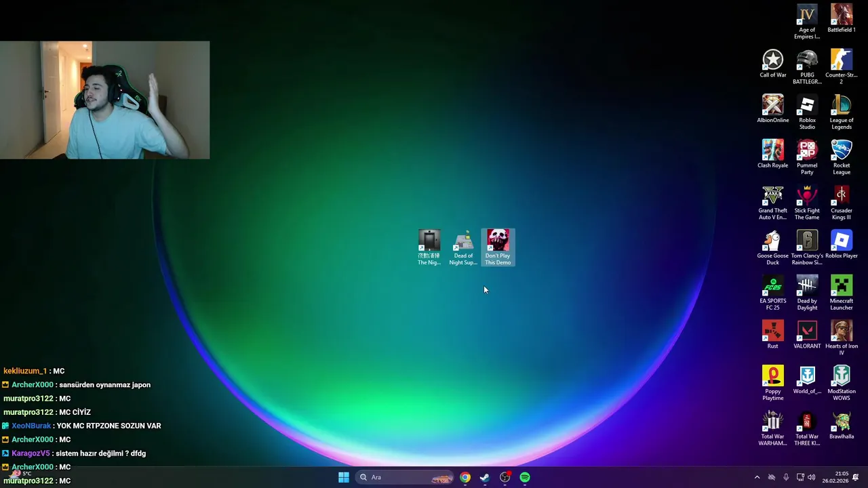
Task: Select the Clash Royale icon
Action: pos(772,154)
